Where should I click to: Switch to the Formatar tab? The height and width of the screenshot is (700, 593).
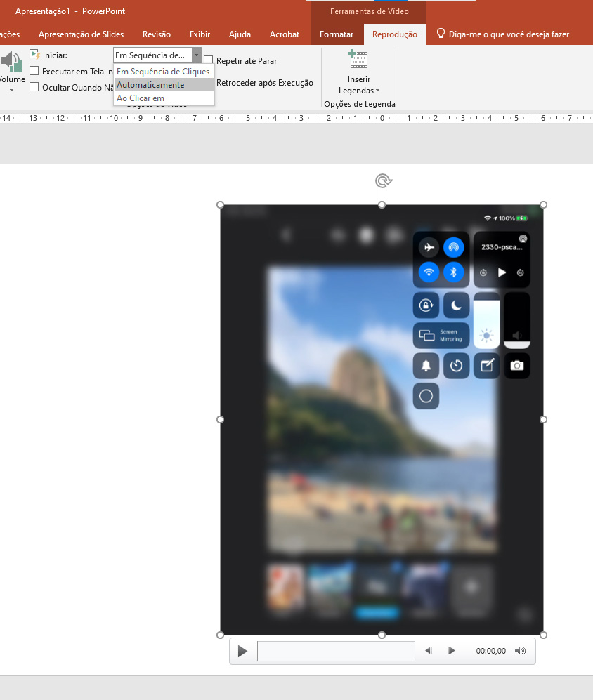point(337,34)
